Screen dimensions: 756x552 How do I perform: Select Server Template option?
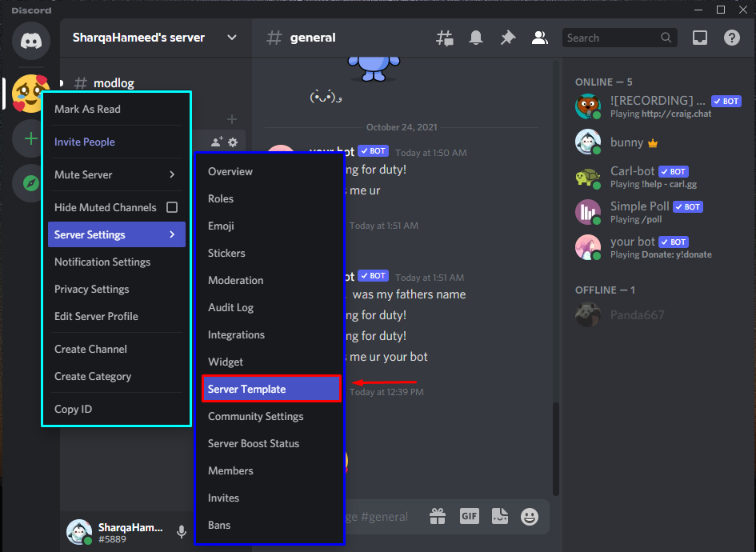271,389
